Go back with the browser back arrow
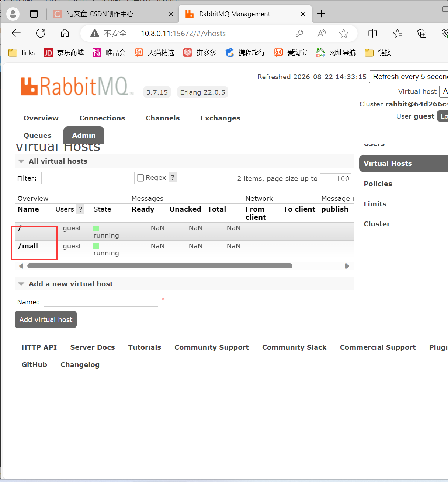Screen dimensions: 448x482 pos(16,34)
